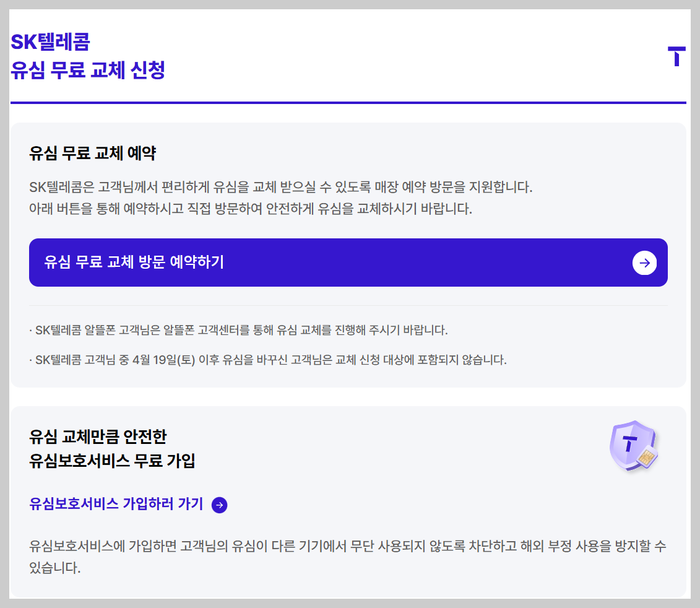Click the T logo icon in header
The image size is (700, 608).
676,56
